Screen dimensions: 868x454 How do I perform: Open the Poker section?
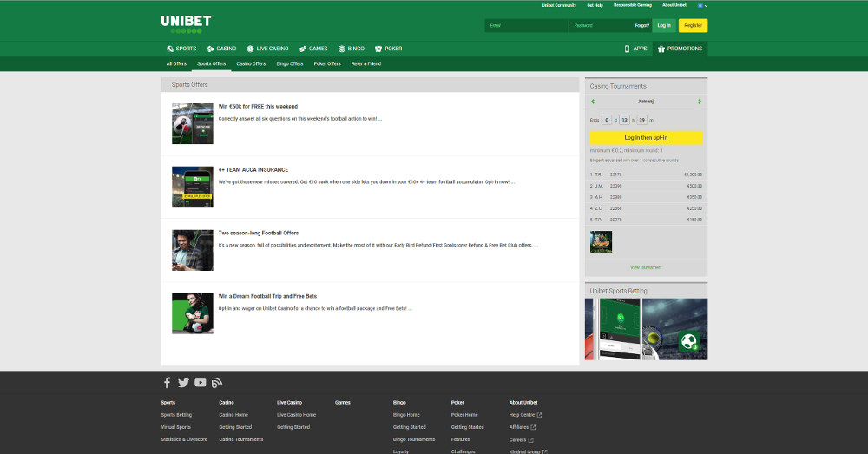(389, 49)
